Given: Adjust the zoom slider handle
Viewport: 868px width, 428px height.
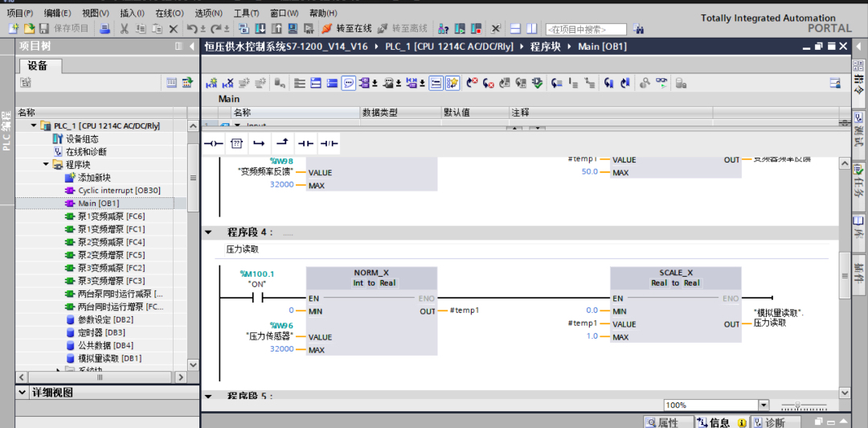Looking at the screenshot, I should 797,405.
